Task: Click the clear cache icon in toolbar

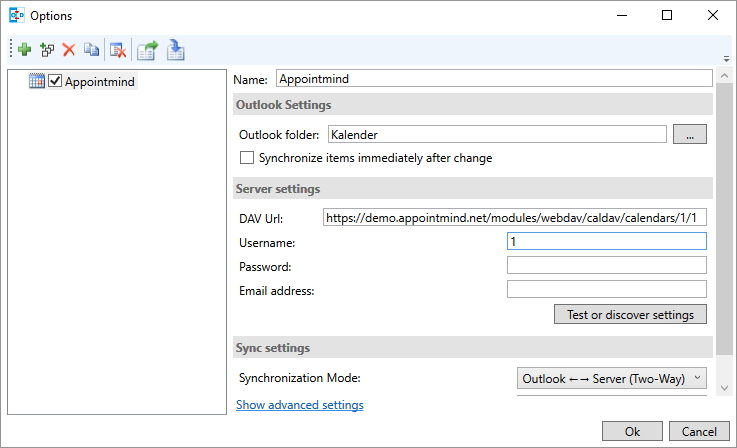Action: pyautogui.click(x=118, y=50)
